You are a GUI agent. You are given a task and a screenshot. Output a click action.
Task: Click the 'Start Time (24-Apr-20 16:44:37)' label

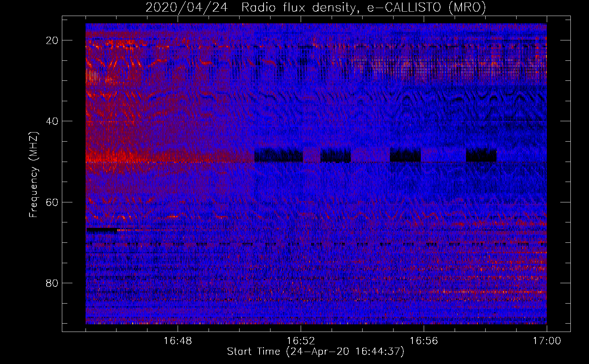click(316, 352)
